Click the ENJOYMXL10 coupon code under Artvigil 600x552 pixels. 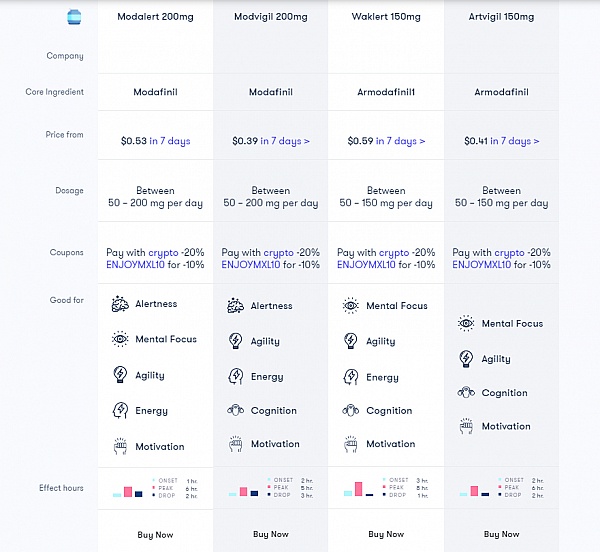coord(481,265)
